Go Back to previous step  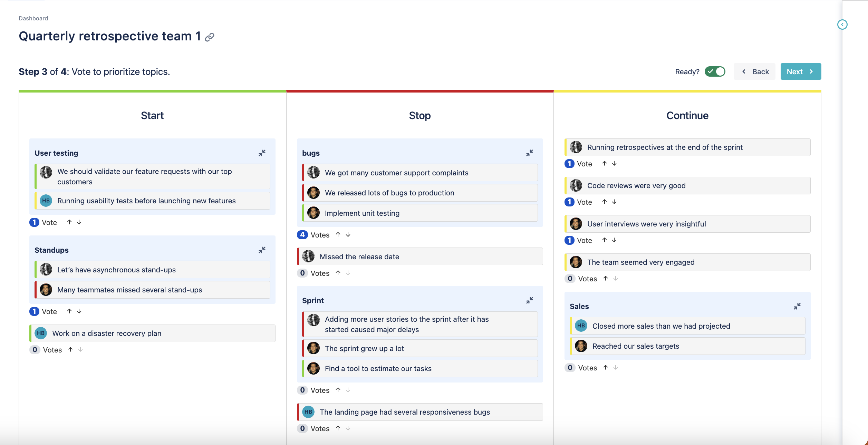pos(755,71)
